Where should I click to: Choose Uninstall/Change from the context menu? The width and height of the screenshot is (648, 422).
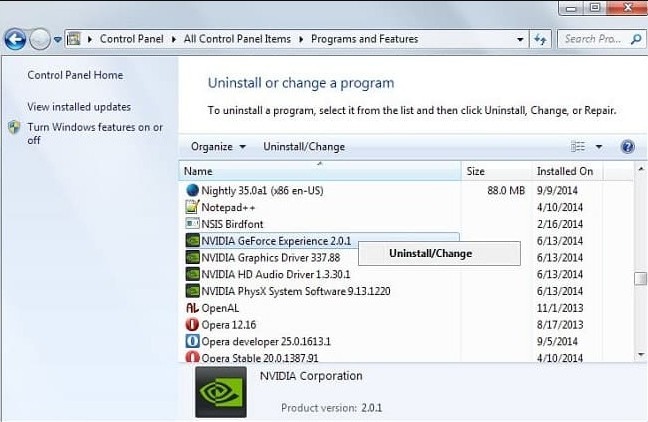430,254
